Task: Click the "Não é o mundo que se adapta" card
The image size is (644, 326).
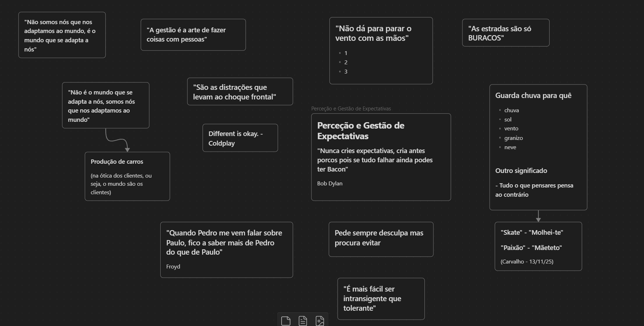Action: (x=105, y=105)
